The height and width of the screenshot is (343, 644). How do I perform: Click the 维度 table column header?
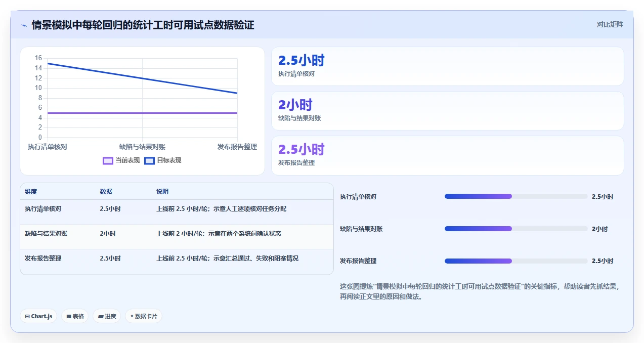[31, 192]
